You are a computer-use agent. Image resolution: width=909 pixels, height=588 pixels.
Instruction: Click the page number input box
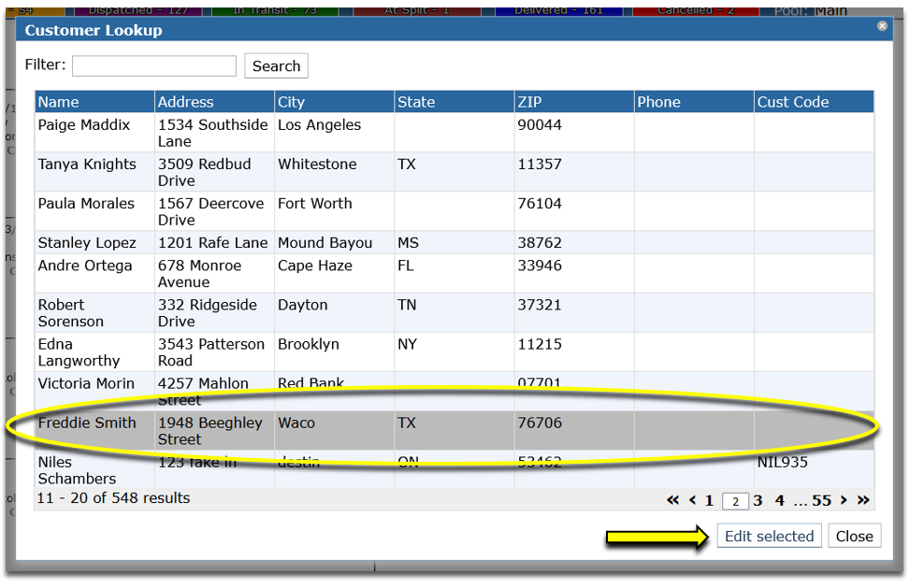click(x=735, y=501)
